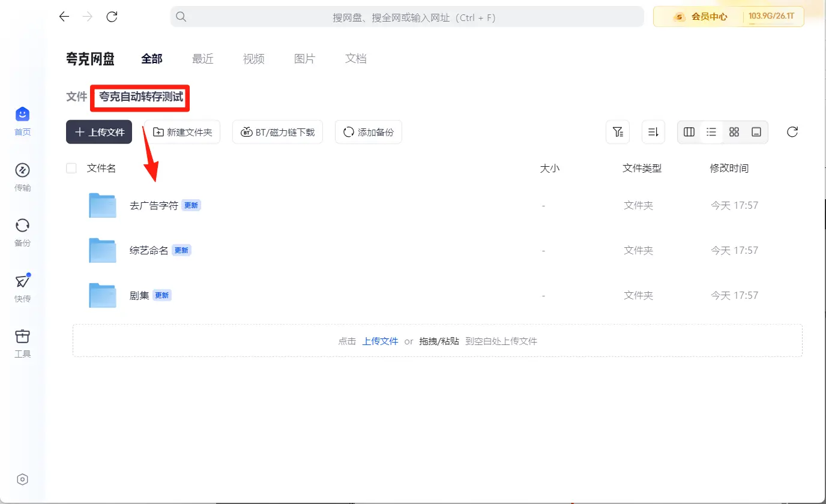Refresh the file list with refresh icon

click(792, 132)
